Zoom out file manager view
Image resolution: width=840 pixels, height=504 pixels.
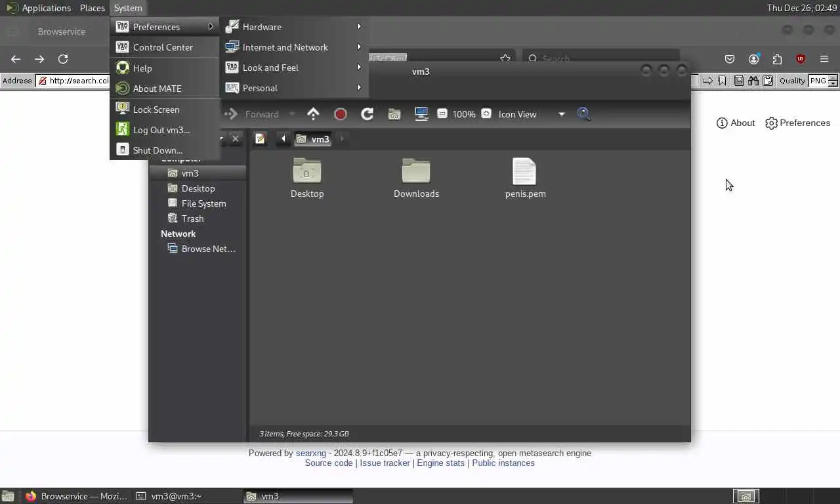click(x=442, y=114)
